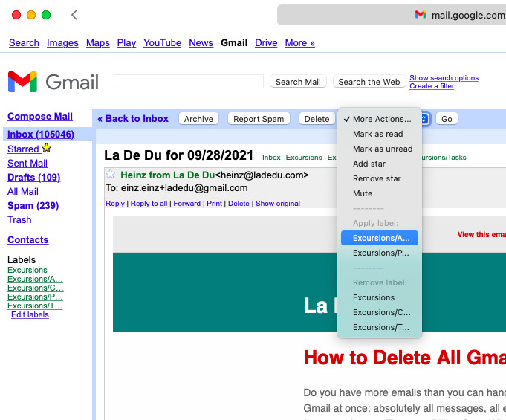Screen dimensions: 506x420
Task: Open Images in Google top bar
Action: 62,42
